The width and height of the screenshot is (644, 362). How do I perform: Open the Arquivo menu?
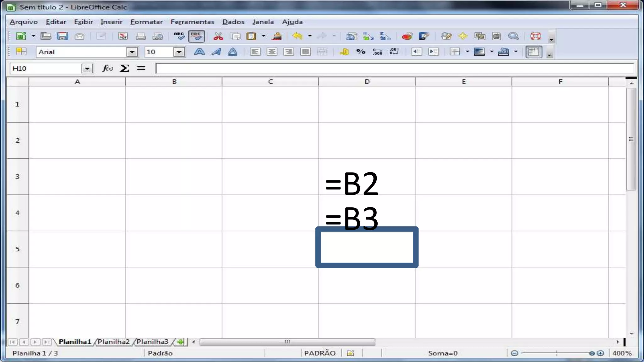(24, 22)
